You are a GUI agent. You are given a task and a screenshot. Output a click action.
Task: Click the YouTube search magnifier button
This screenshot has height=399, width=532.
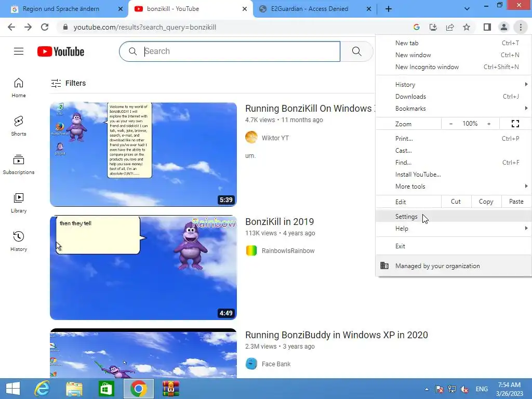click(x=356, y=51)
